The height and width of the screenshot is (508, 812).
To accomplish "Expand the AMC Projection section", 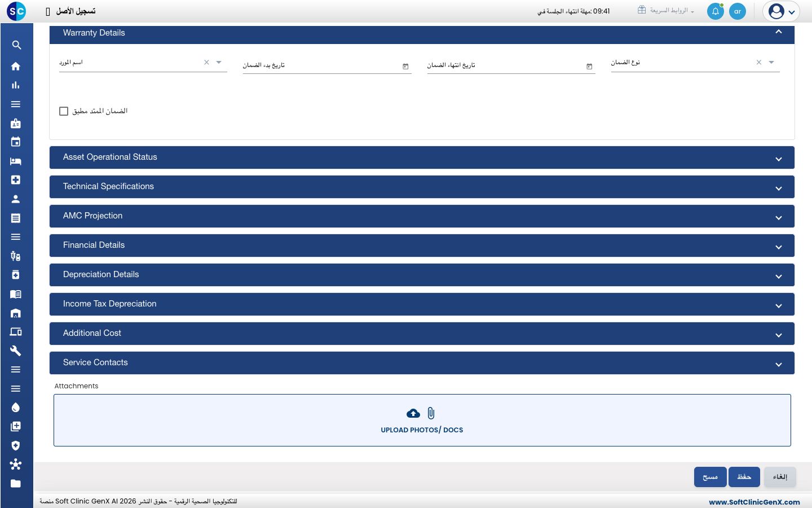I will [x=422, y=216].
